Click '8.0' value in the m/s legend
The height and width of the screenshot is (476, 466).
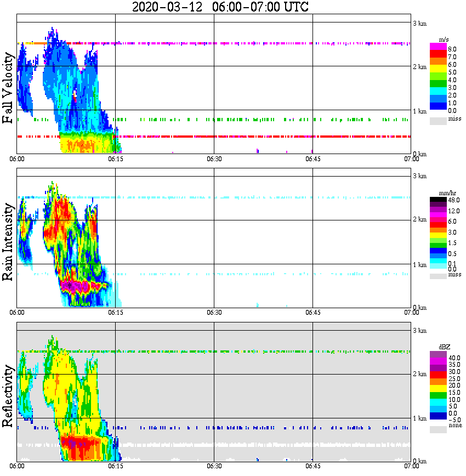452,49
